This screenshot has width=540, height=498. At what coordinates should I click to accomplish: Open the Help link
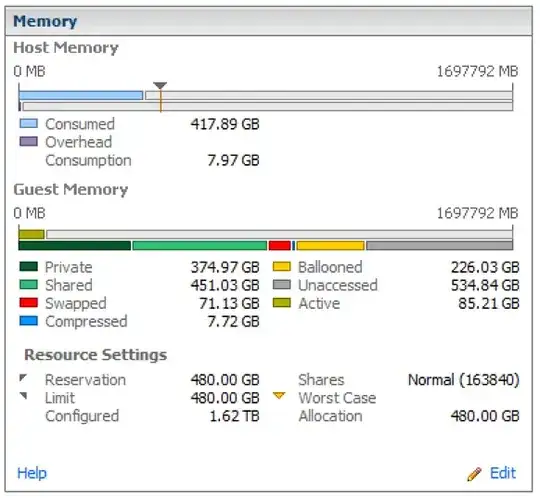coord(32,473)
